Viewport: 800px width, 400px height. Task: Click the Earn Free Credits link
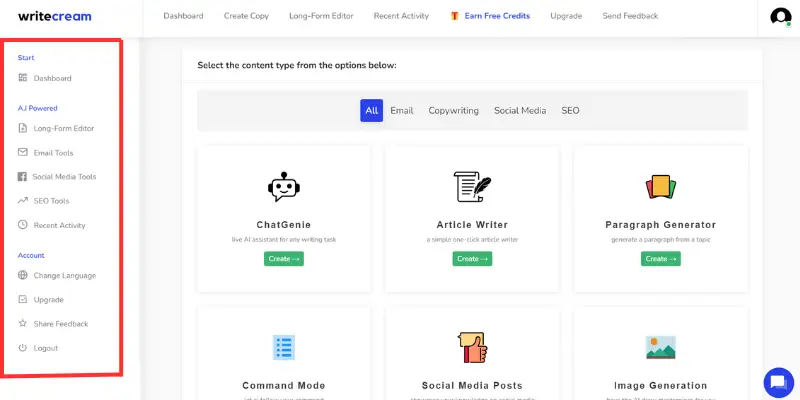(x=497, y=16)
